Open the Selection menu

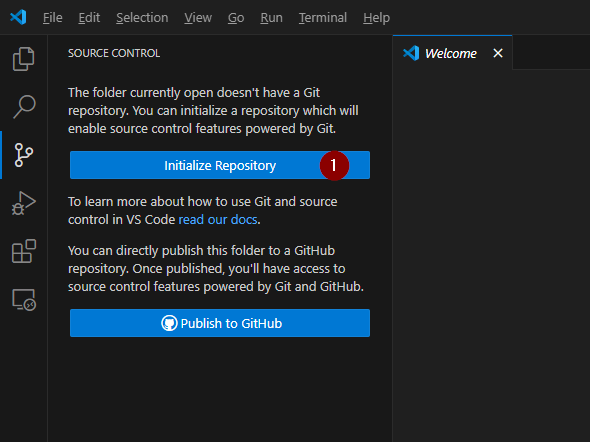tap(142, 18)
